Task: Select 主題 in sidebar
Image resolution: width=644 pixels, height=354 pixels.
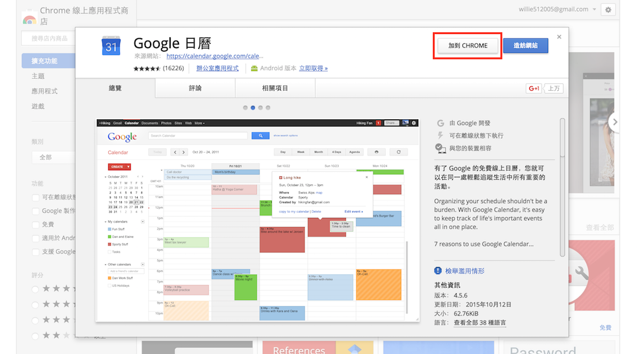Action: [x=38, y=76]
